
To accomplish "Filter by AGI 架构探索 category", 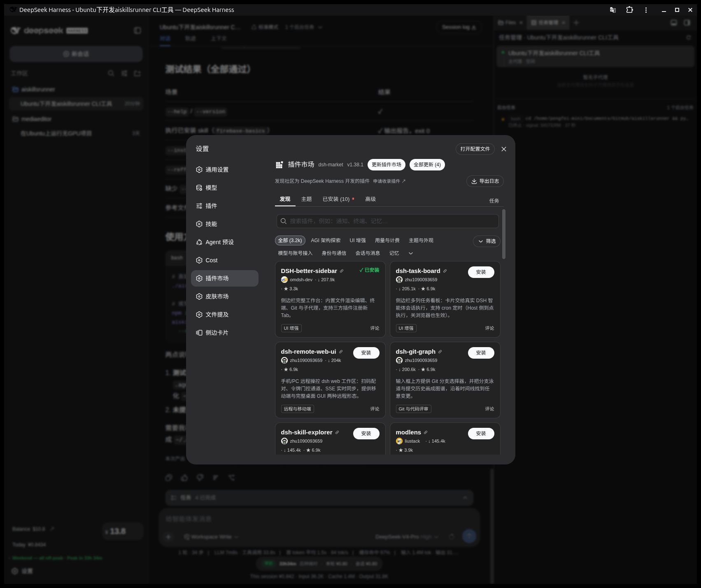I will pos(326,240).
